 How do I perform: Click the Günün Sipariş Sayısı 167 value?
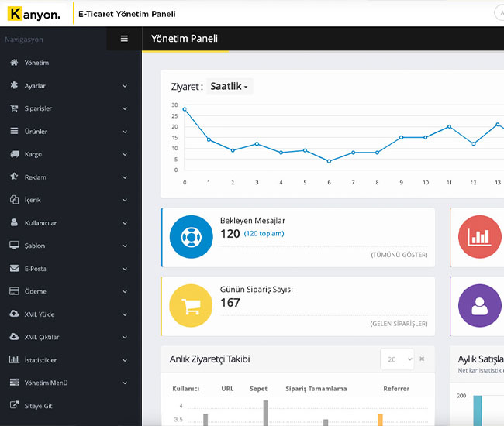[230, 302]
